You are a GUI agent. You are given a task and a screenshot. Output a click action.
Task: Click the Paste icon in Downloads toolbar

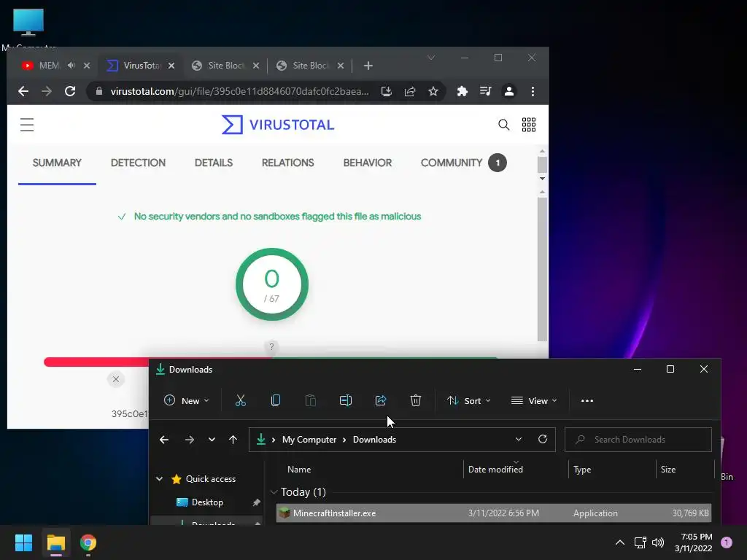point(311,400)
